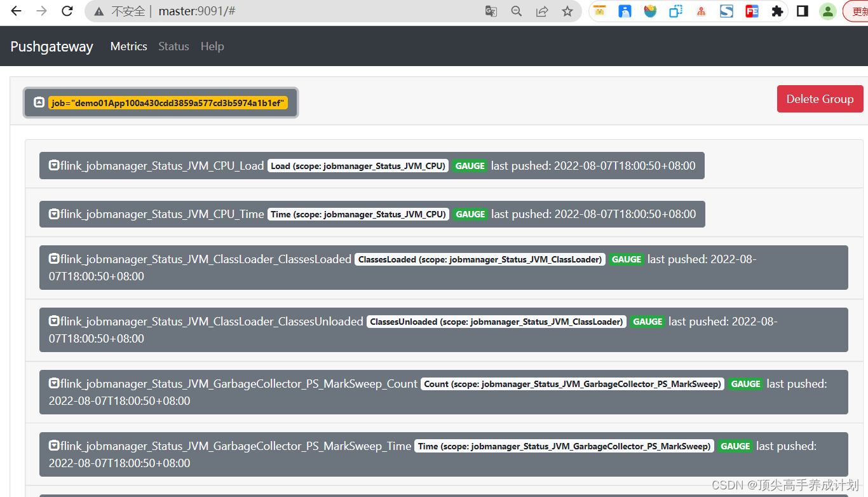Open the Status page

(173, 46)
